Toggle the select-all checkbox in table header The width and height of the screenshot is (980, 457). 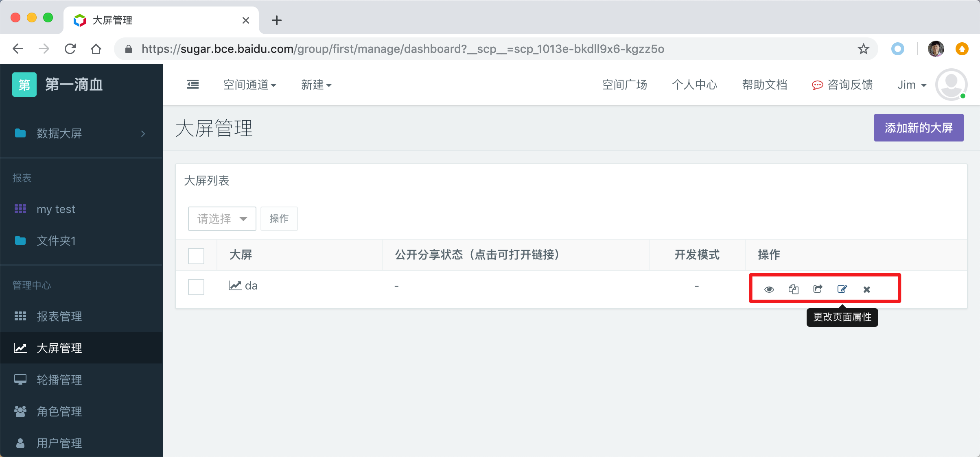(x=196, y=256)
